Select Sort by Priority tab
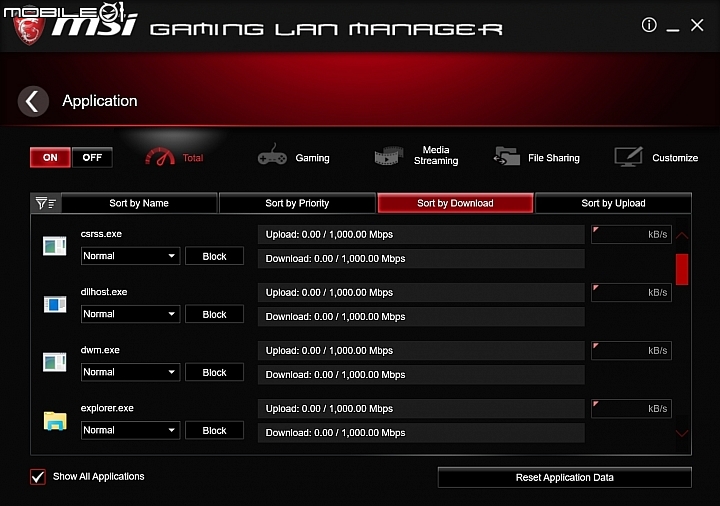 click(x=297, y=203)
